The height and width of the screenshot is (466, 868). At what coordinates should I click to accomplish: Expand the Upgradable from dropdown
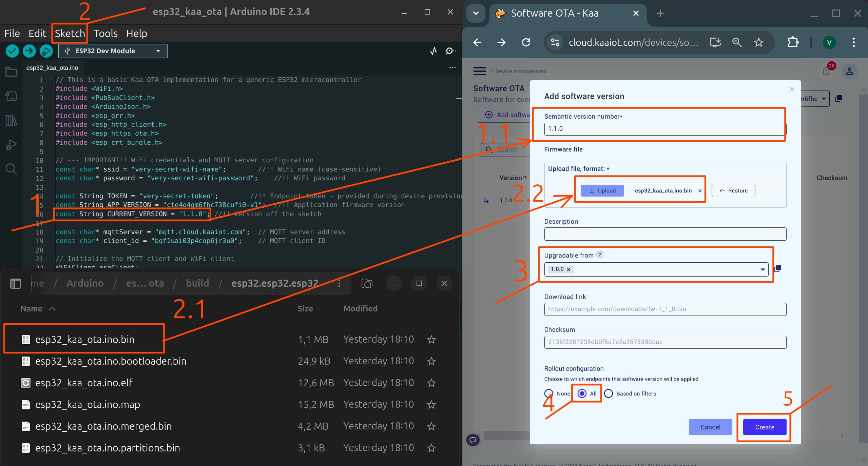[x=763, y=269]
